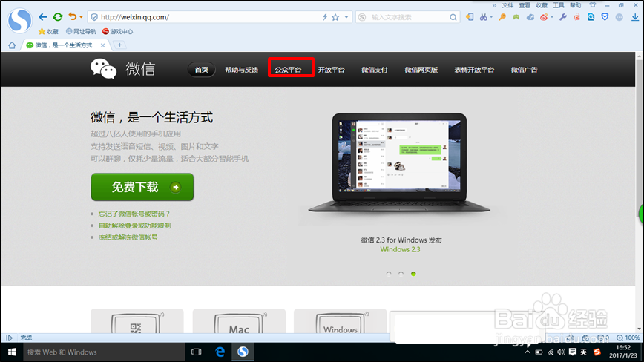Screen dimensions: 644x362
Task: Go to 首页 in the site navigation
Action: [x=201, y=70]
